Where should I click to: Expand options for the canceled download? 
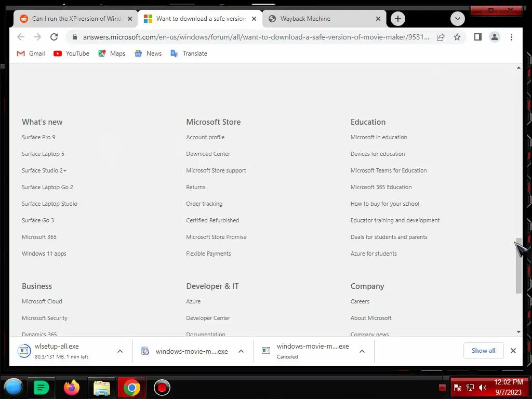click(x=362, y=351)
